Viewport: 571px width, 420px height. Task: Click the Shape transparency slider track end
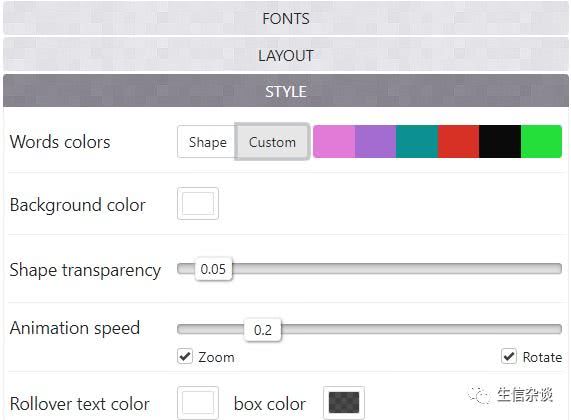(557, 269)
